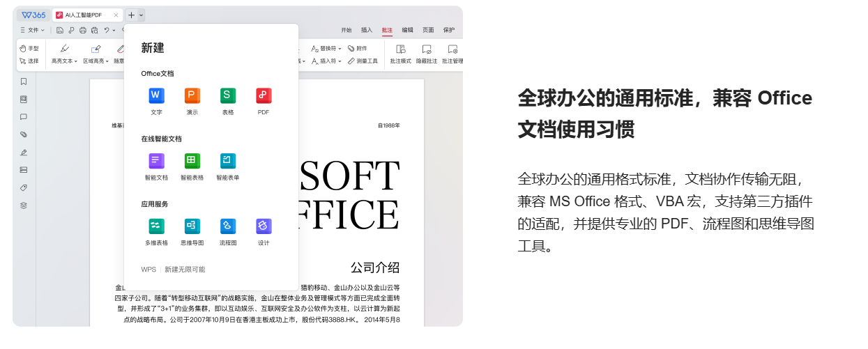Viewport: 868px width, 349px height.
Task: Open a new 智能文档 online document
Action: pos(156,162)
